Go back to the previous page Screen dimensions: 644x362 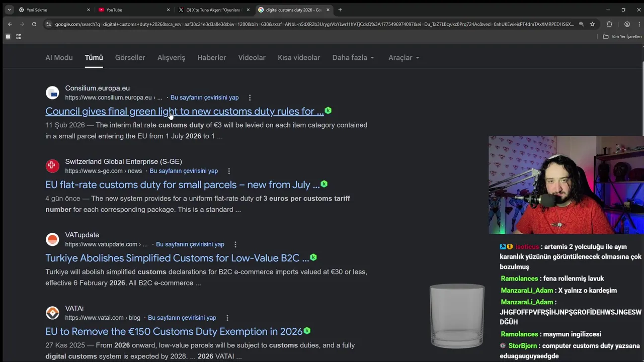pos(10,24)
